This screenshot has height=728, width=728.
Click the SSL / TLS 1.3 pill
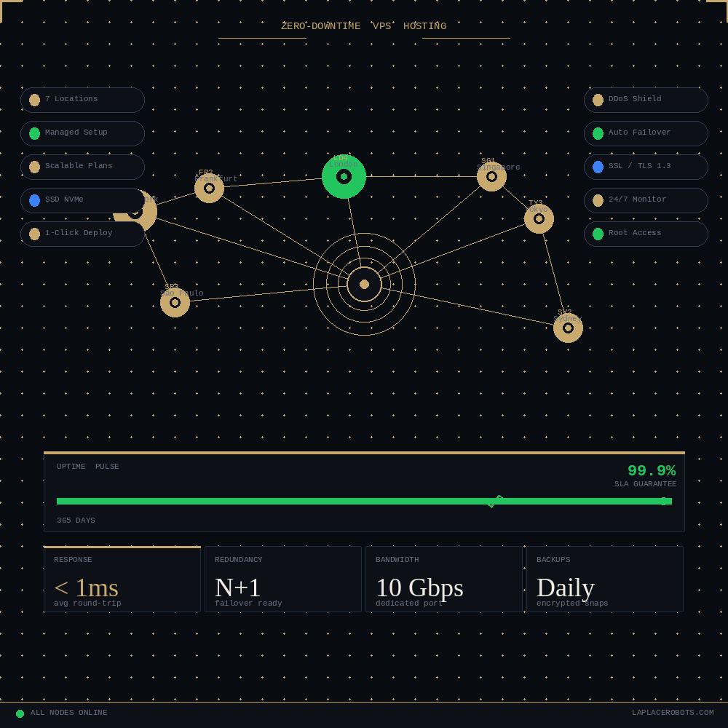pyautogui.click(x=646, y=167)
